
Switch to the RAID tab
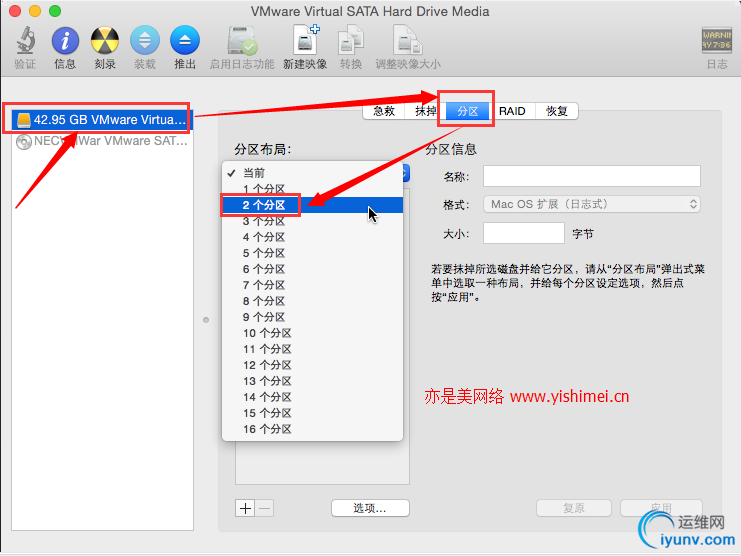click(x=512, y=111)
